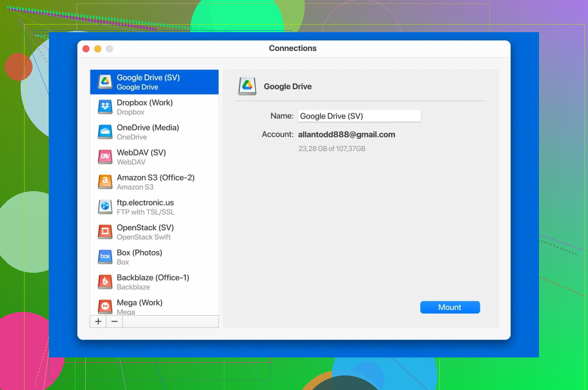Screen dimensions: 588x390
Task: Click the Google Drive (SV) drive icon in list
Action: point(105,82)
